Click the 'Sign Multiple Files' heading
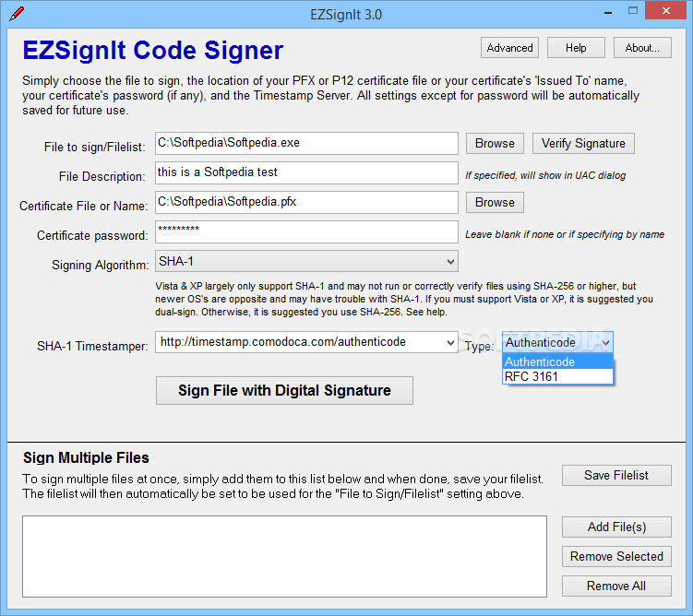693x616 pixels. click(x=86, y=458)
